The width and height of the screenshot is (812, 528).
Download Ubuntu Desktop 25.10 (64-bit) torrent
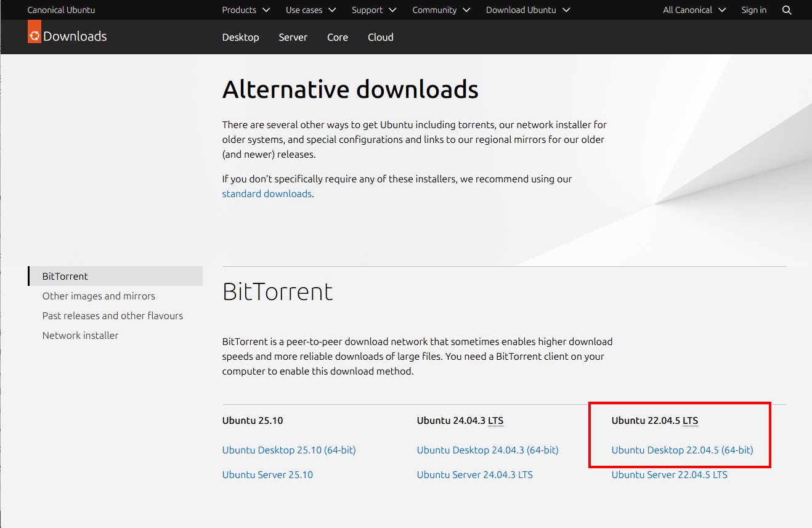click(x=289, y=450)
